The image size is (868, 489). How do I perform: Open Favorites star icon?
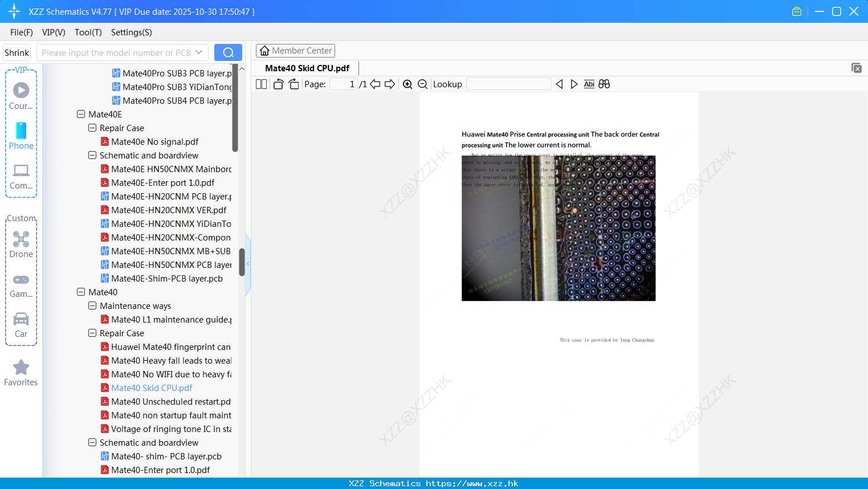click(x=21, y=373)
